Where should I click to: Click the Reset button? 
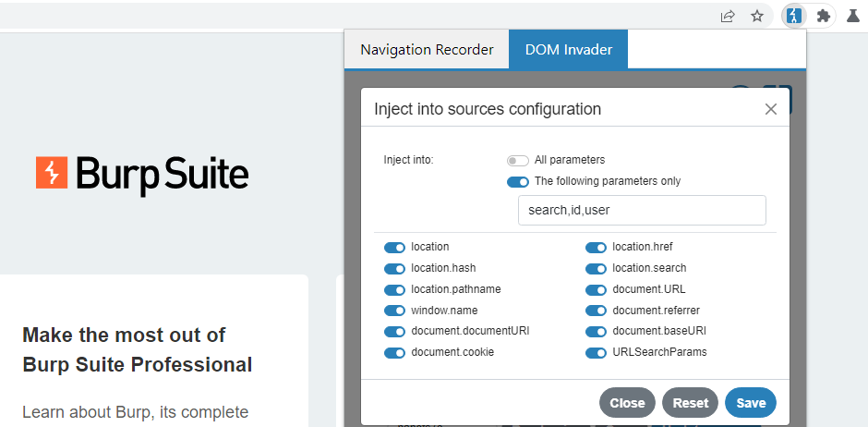(690, 403)
